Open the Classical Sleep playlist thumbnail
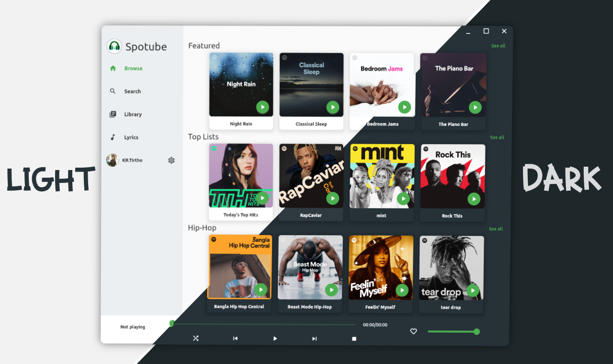Image resolution: width=613 pixels, height=364 pixels. 311,84
